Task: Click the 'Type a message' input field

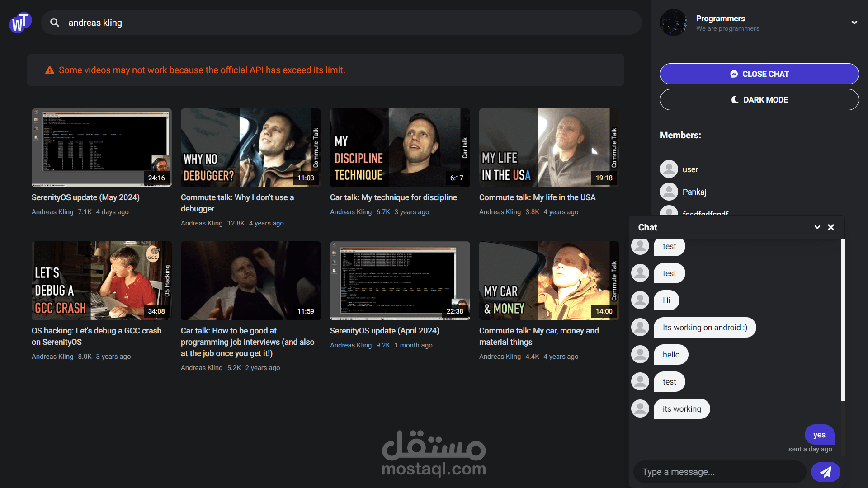Action: (720, 471)
